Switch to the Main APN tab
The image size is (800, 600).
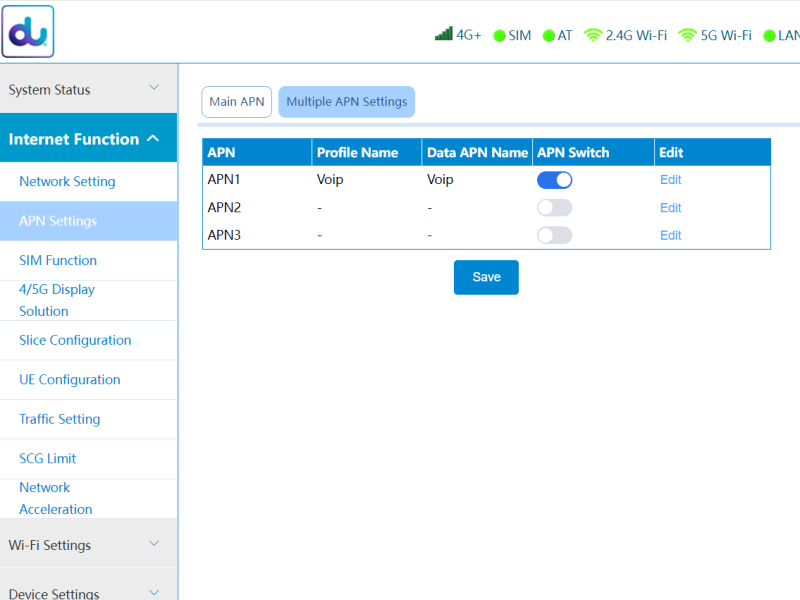pyautogui.click(x=237, y=102)
